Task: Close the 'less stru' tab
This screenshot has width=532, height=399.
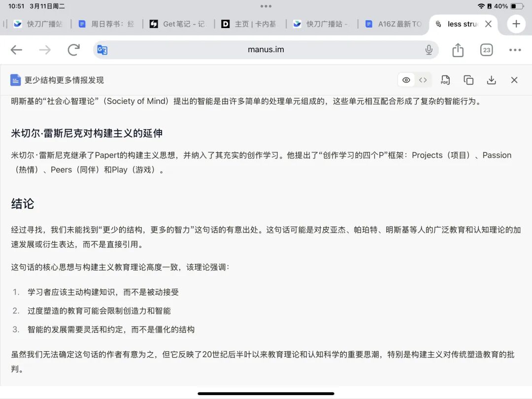Action: pos(488,24)
